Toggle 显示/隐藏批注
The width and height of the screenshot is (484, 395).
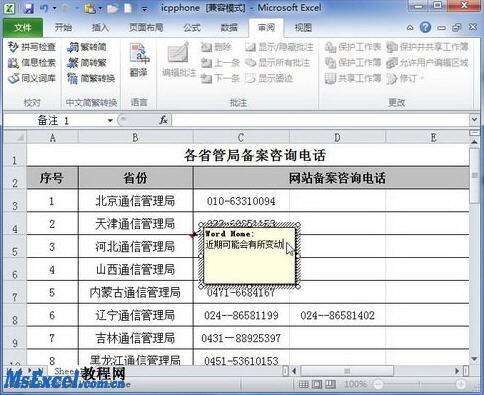click(279, 47)
